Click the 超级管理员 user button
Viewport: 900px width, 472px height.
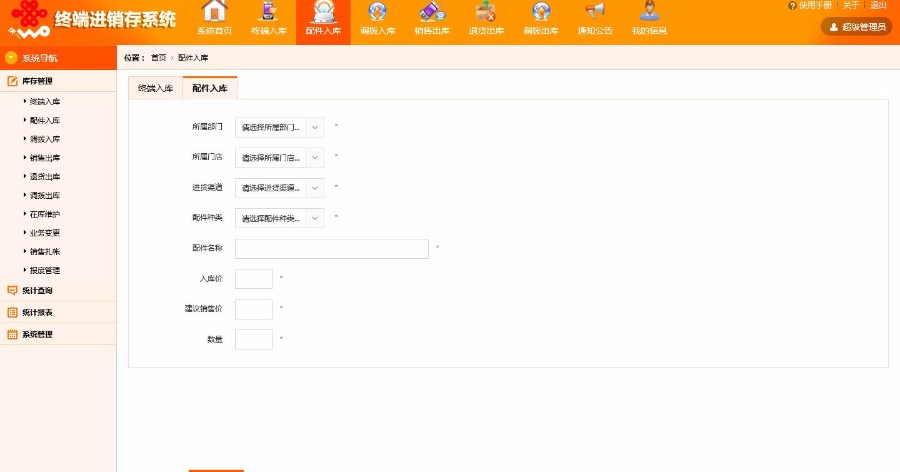856,27
